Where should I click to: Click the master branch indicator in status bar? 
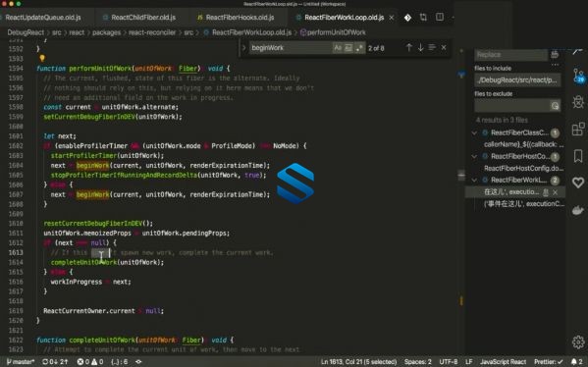[x=21, y=362]
